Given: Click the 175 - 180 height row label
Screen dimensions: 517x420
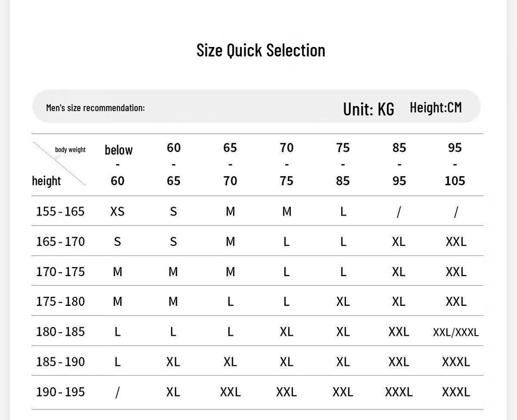Looking at the screenshot, I should click(x=61, y=301).
